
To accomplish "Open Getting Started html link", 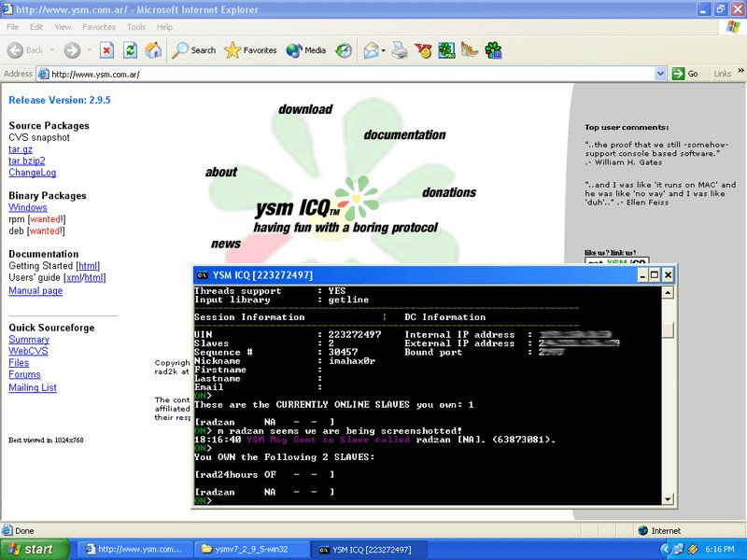I will (x=88, y=266).
